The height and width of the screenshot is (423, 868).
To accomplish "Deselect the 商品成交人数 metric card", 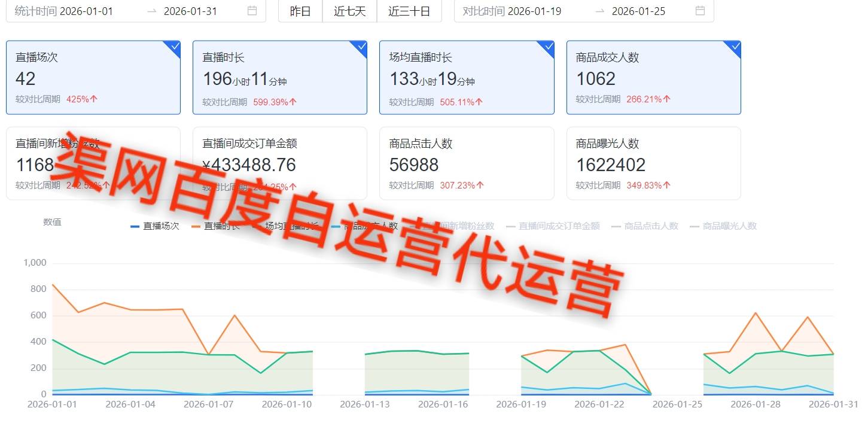I will (653, 77).
